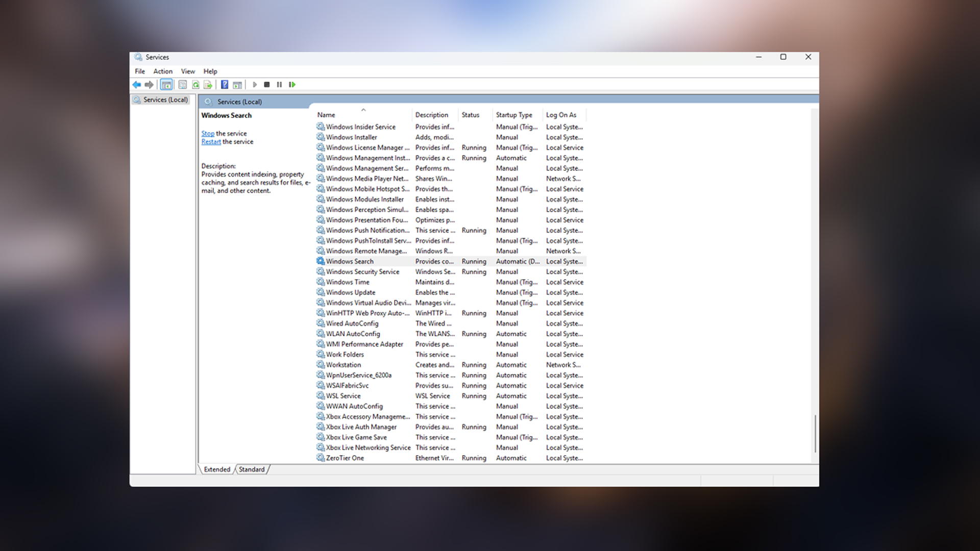
Task: Click the gear icon beside Windows Time row
Action: pyautogui.click(x=321, y=282)
